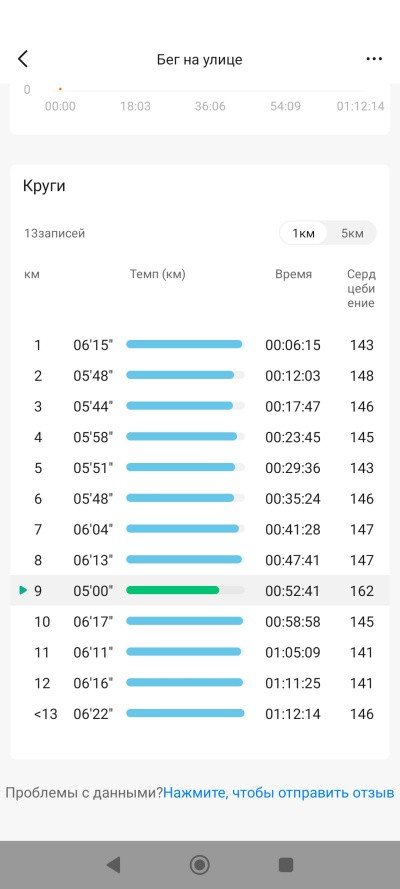The height and width of the screenshot is (889, 400).
Task: Tap the Сердцебиение column header
Action: click(361, 289)
